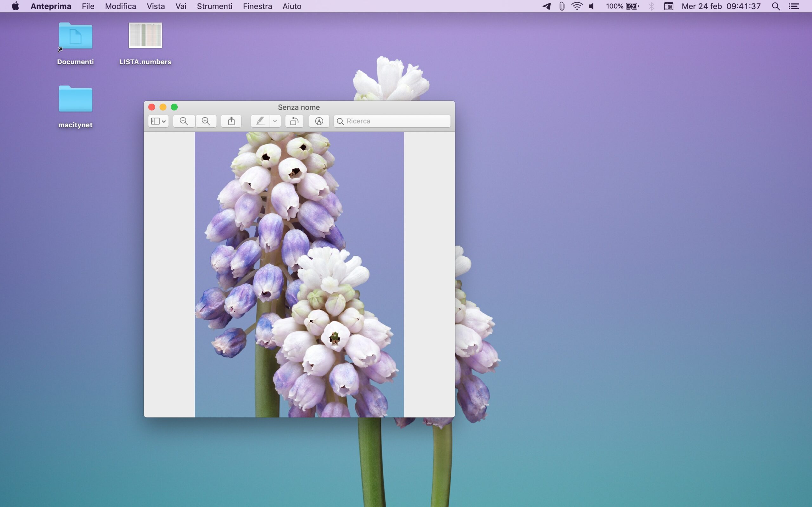Select the macitynet folder

[75, 99]
